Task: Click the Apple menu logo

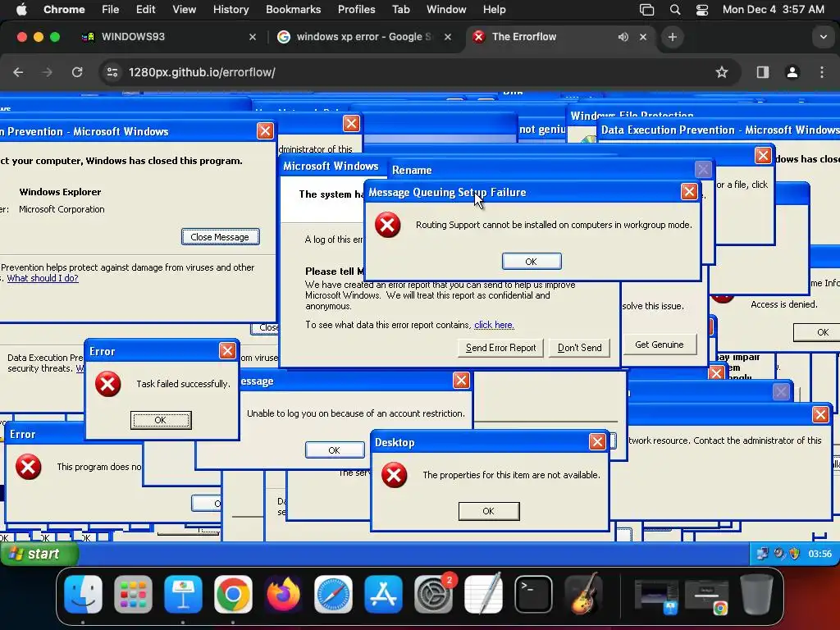Action: click(x=21, y=9)
